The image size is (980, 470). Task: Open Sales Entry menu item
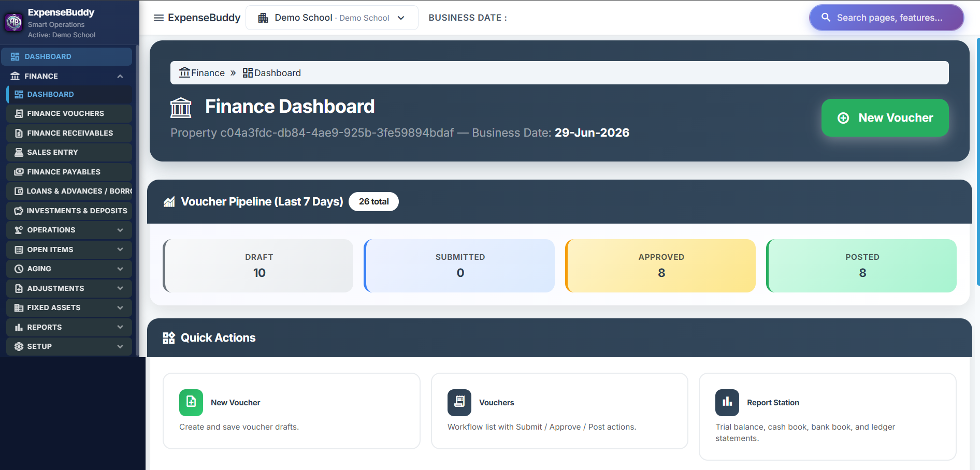pos(69,152)
